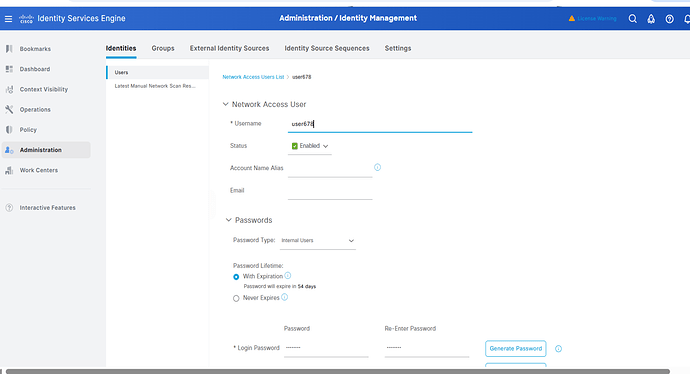690x374 pixels.
Task: Click the Bookmarks sidebar icon
Action: 9,49
